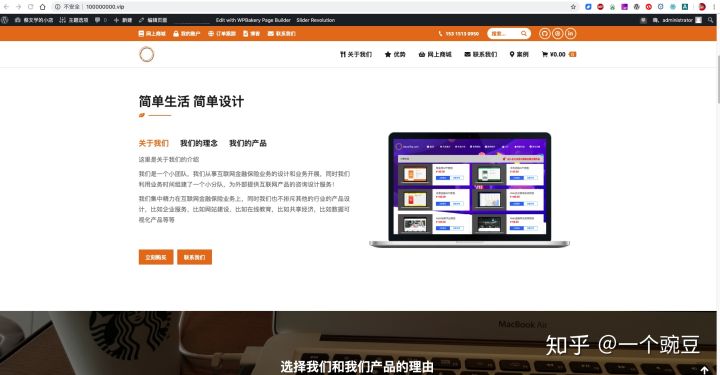The height and width of the screenshot is (375, 720).
Task: Click the search magnifier in orange bar
Action: 524,34
